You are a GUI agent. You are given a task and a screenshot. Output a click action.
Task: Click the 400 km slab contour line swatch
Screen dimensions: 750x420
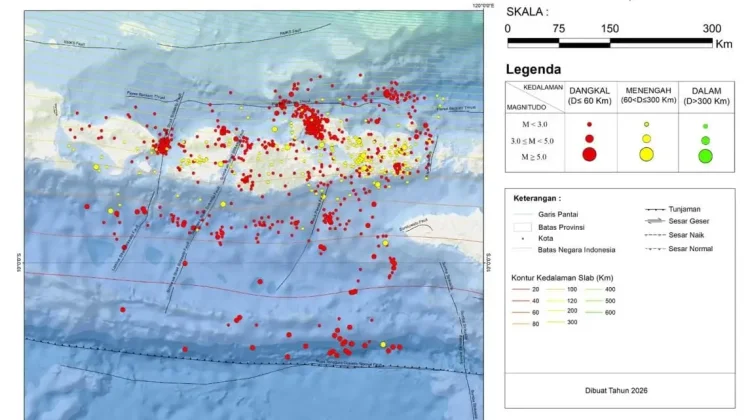(593, 289)
